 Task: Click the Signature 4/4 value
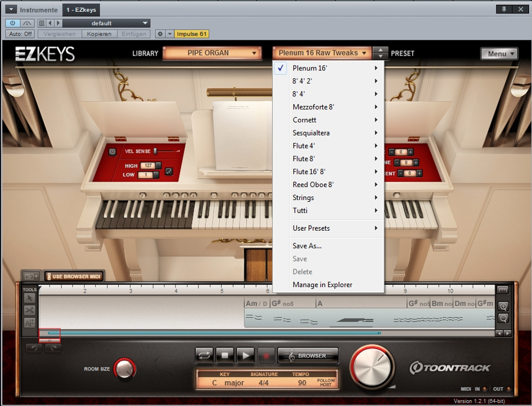point(264,383)
